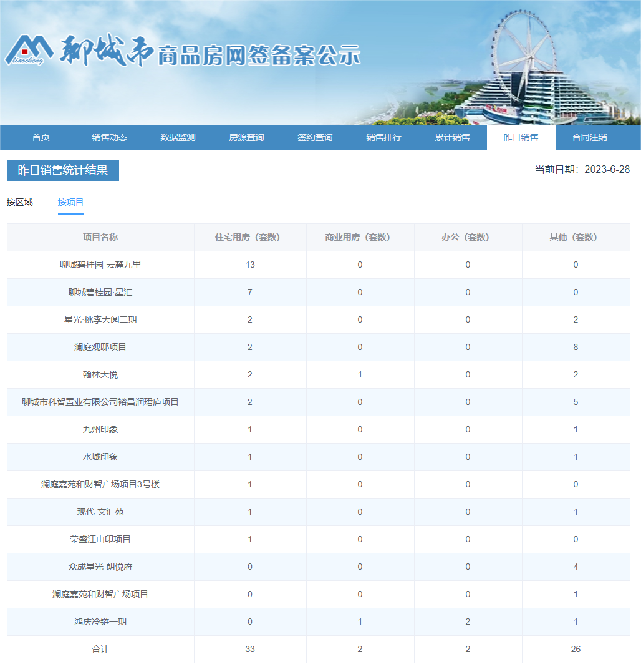Click the 鸿庆冷链一期 project name

(100, 621)
